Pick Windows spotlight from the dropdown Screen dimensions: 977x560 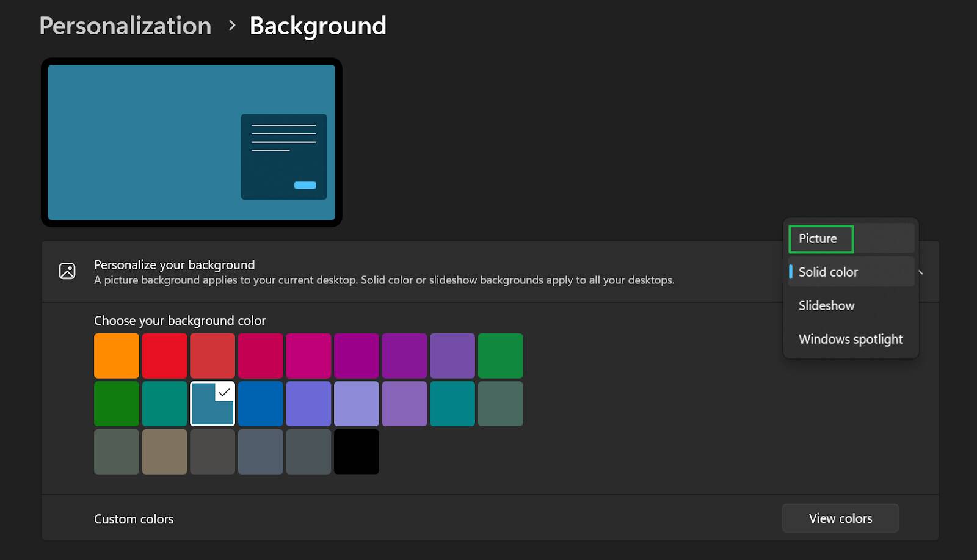click(x=850, y=340)
